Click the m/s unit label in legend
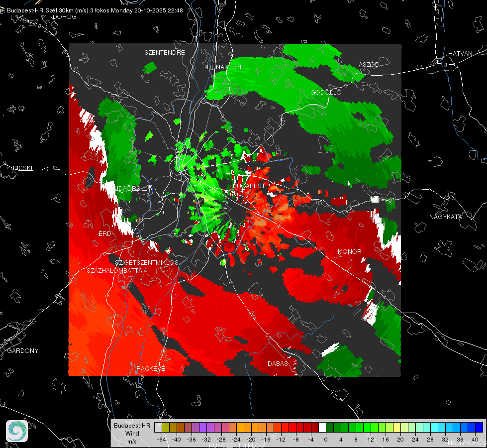 point(132,441)
